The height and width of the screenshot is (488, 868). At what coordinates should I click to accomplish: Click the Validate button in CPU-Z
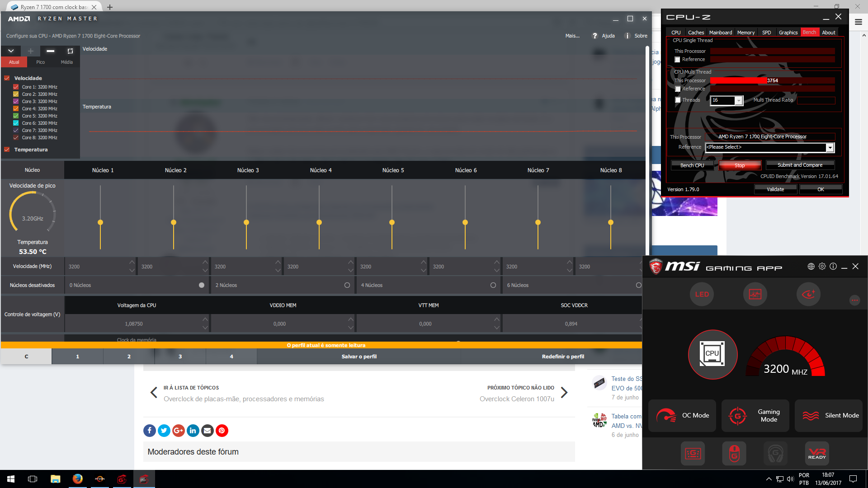pos(775,189)
